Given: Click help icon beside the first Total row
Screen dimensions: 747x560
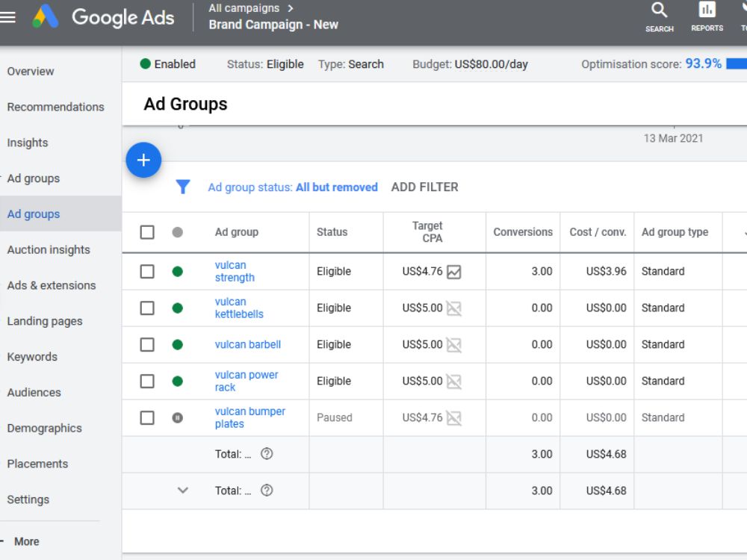Looking at the screenshot, I should pyautogui.click(x=267, y=454).
